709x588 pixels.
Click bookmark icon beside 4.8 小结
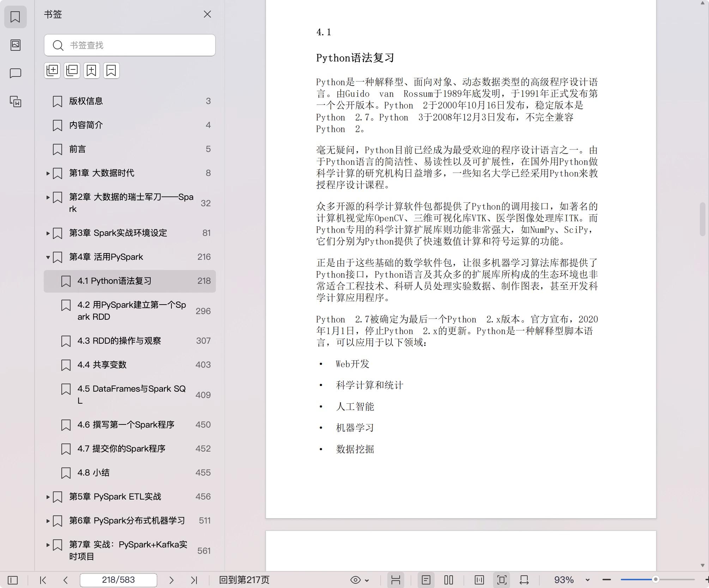coord(66,473)
